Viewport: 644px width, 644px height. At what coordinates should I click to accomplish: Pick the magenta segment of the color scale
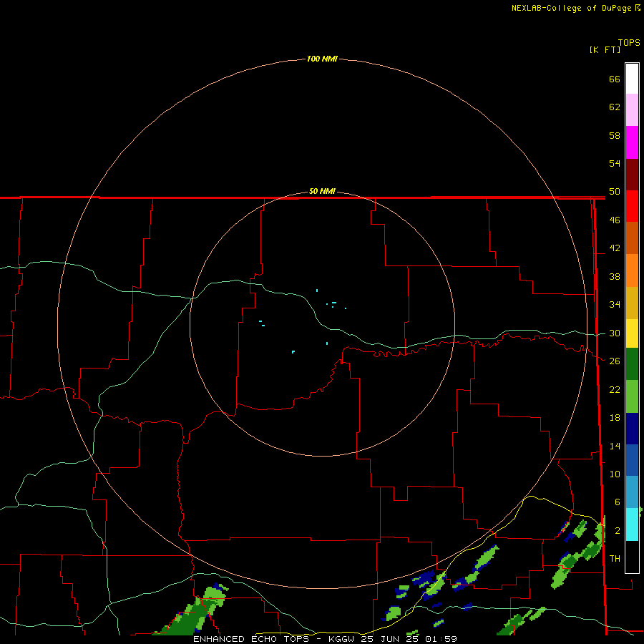click(x=632, y=142)
